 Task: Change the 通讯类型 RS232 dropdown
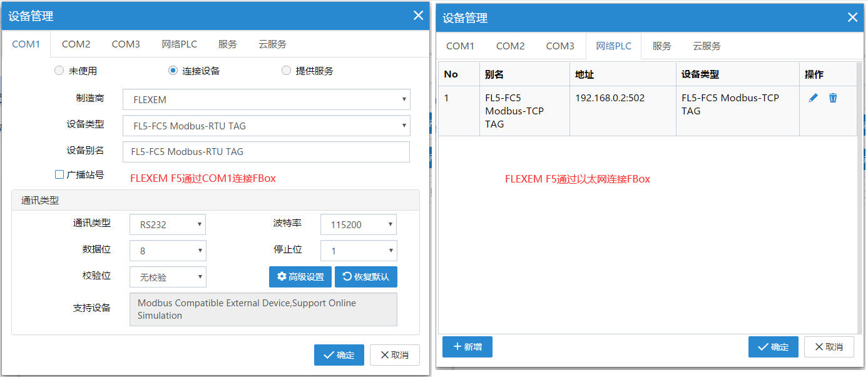167,225
